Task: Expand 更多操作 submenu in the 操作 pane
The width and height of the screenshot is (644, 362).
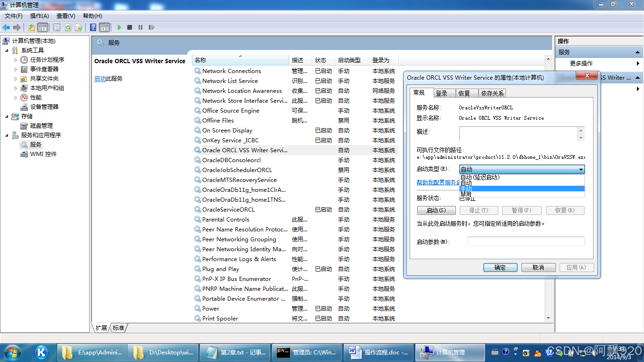Action: (x=638, y=64)
